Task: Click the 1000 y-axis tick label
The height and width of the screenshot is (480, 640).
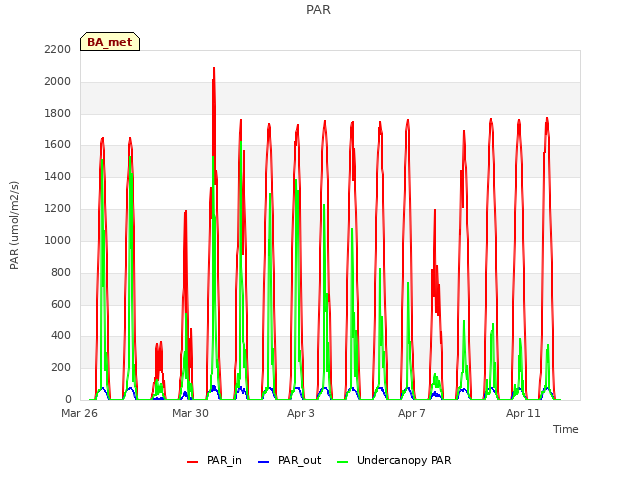Action: pos(58,240)
